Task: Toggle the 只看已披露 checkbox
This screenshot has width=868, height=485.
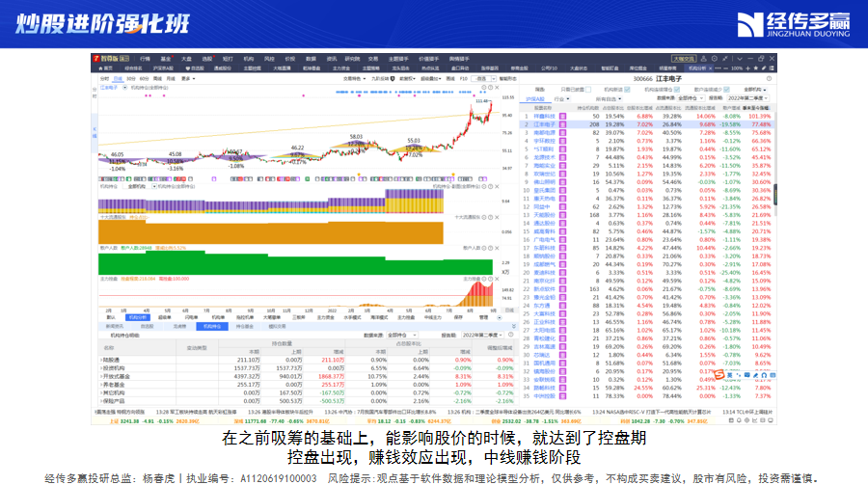Action: 588,89
